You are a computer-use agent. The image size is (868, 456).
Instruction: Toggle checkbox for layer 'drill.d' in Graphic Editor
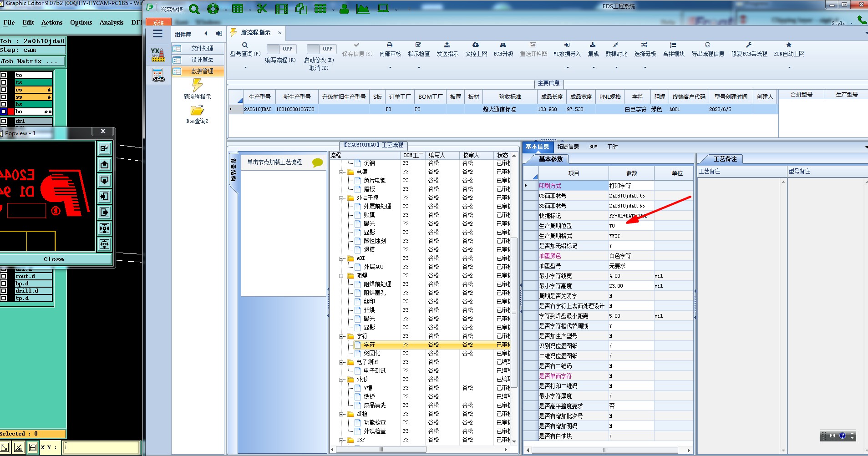click(4, 291)
